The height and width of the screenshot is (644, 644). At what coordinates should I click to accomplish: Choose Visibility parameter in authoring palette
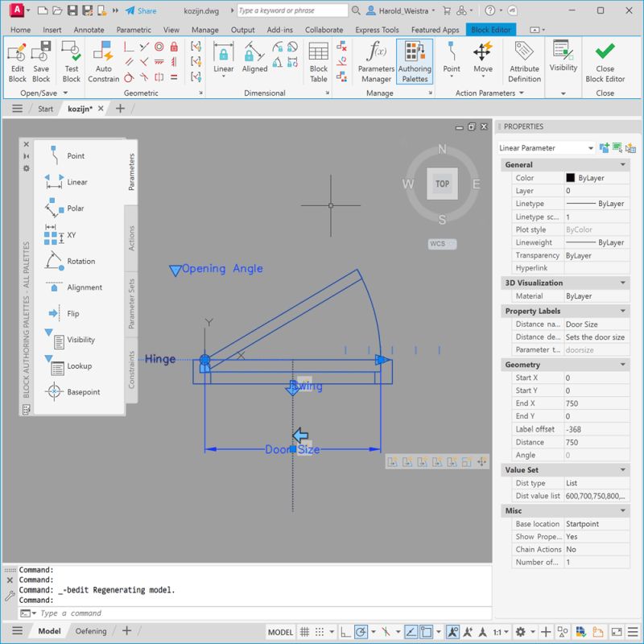[70, 340]
